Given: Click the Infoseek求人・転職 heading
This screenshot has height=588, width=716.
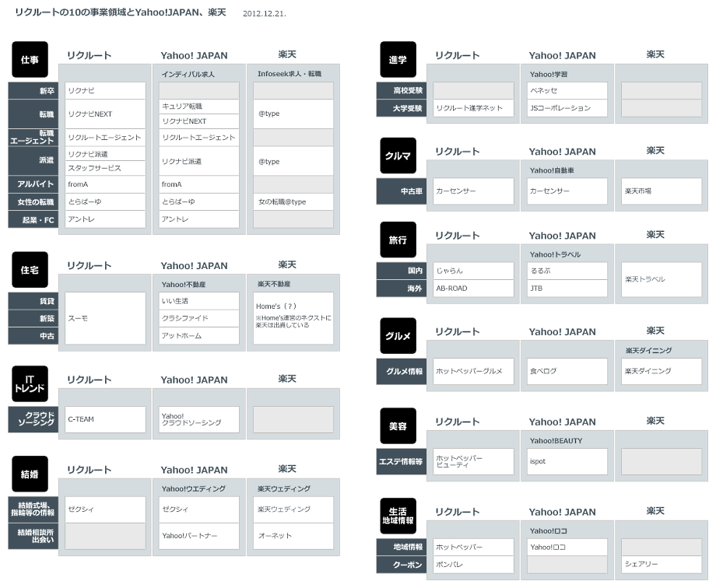Looking at the screenshot, I should click(x=290, y=73).
